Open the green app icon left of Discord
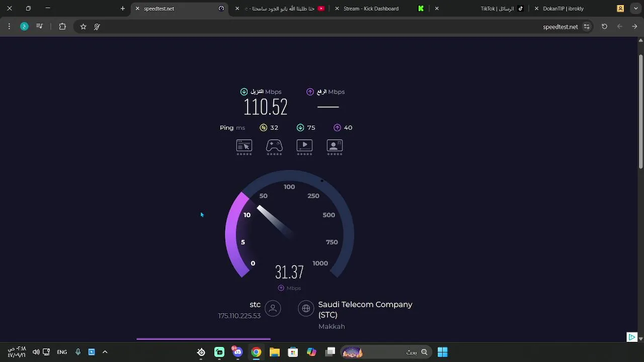Image resolution: width=644 pixels, height=362 pixels. (x=219, y=352)
